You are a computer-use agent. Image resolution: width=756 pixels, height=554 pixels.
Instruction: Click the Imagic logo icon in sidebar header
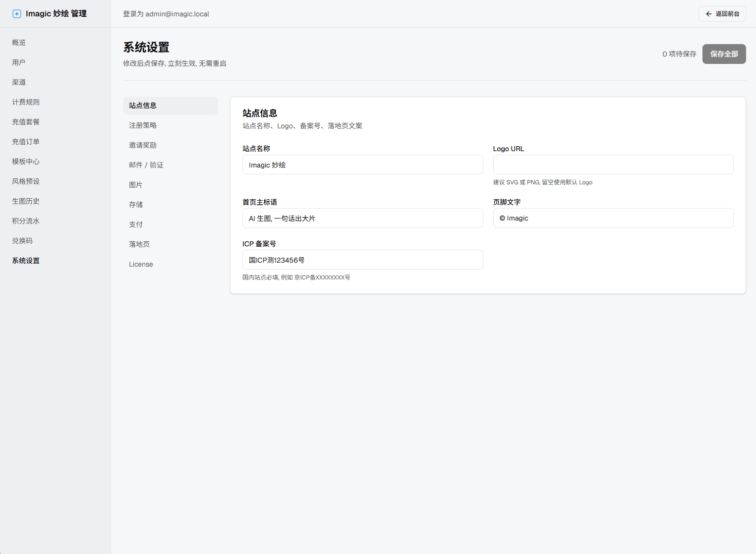click(x=17, y=14)
